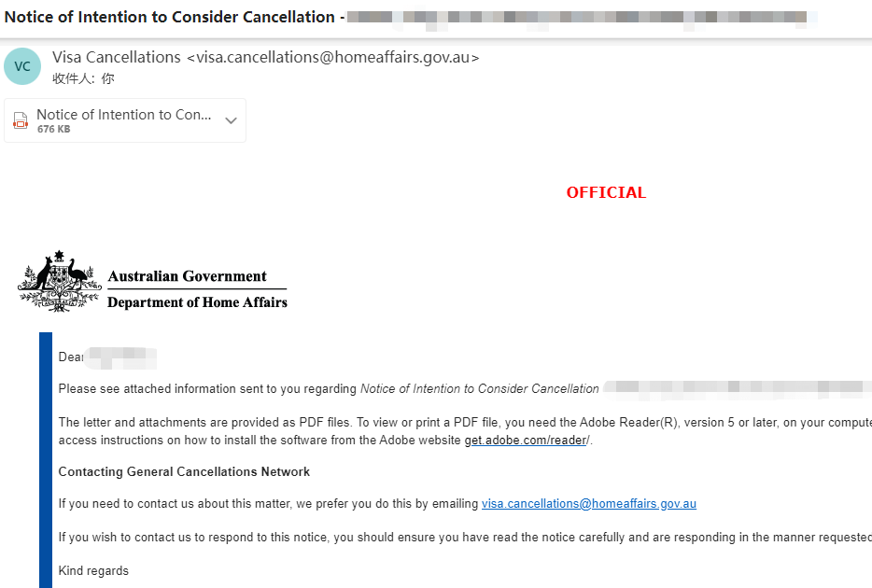
Task: Click the Kind regards sign-off text
Action: click(93, 571)
